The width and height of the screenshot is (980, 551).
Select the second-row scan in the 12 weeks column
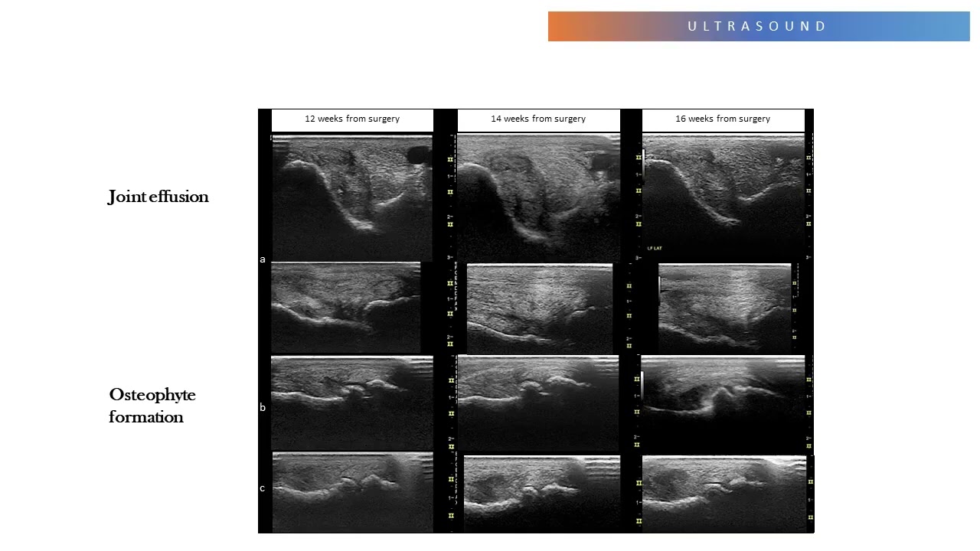tap(346, 308)
